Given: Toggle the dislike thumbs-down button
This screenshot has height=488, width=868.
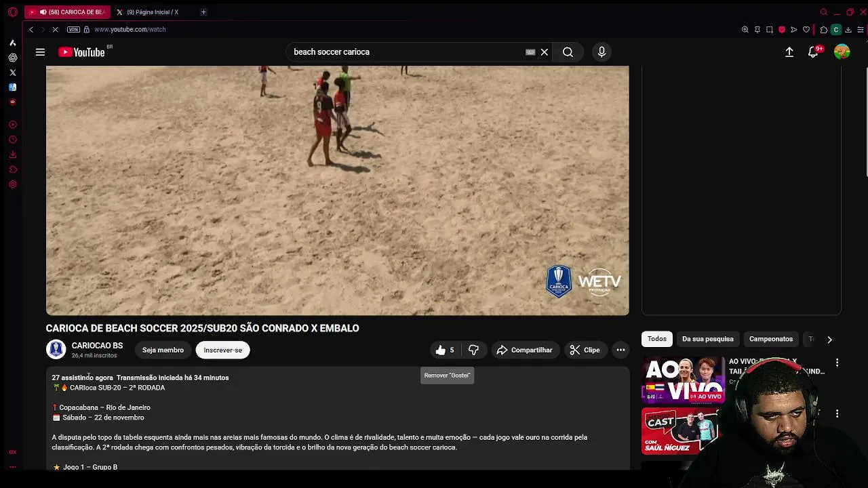Looking at the screenshot, I should click(x=473, y=350).
